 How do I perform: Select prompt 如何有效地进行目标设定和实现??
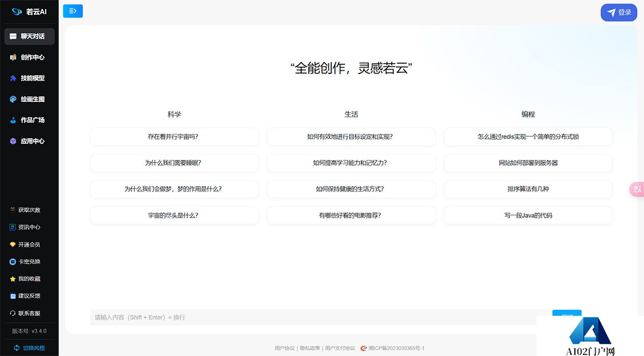pyautogui.click(x=351, y=137)
